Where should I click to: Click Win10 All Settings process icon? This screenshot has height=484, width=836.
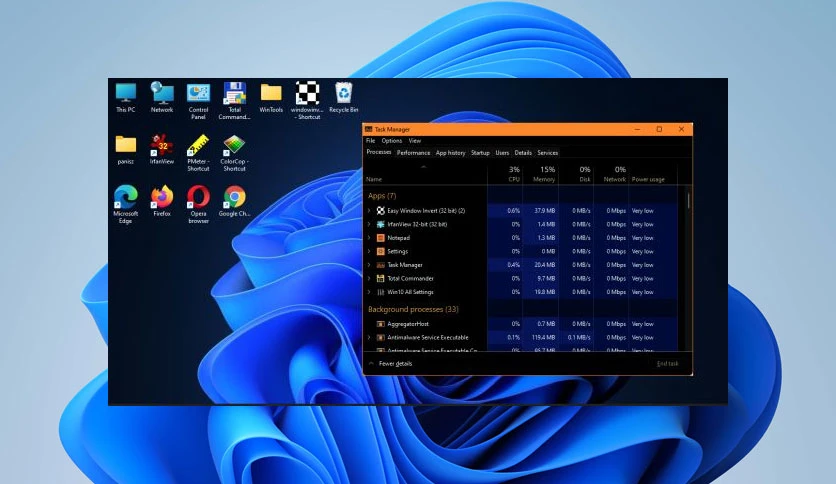(381, 292)
